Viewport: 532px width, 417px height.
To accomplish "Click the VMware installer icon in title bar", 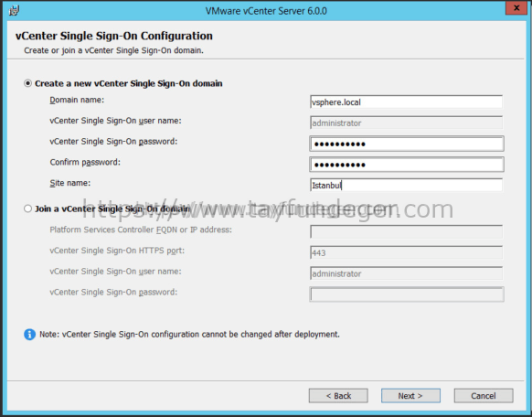I will pos(14,11).
